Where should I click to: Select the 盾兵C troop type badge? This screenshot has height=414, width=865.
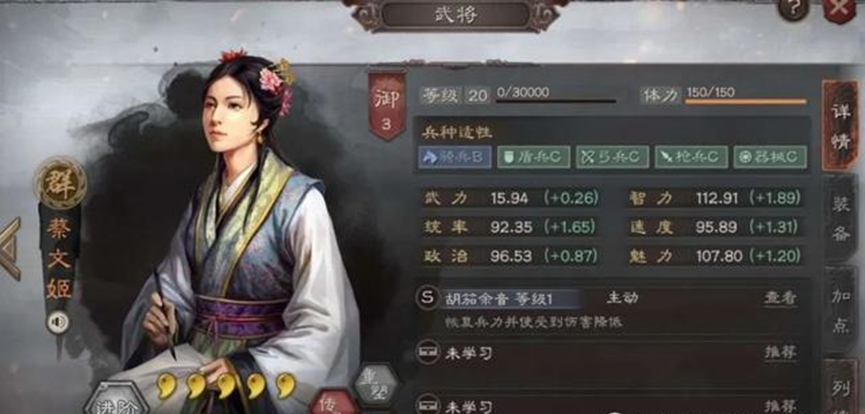[533, 157]
